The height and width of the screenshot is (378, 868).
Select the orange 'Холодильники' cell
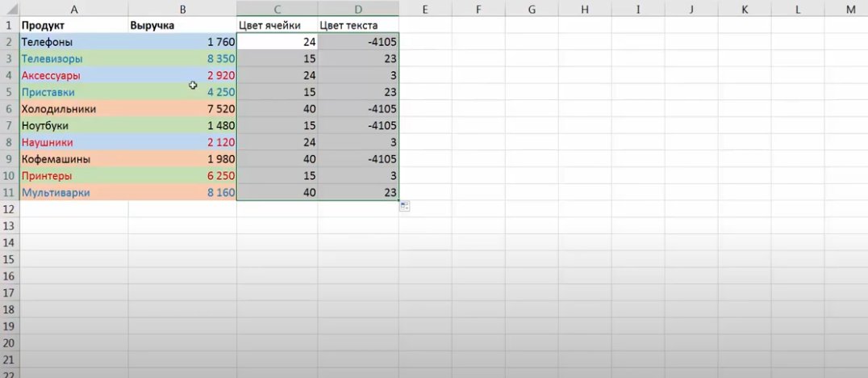point(73,108)
